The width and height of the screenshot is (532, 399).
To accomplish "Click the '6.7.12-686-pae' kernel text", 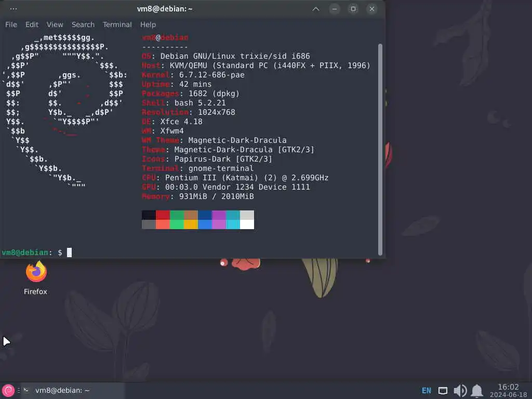I will click(x=211, y=75).
